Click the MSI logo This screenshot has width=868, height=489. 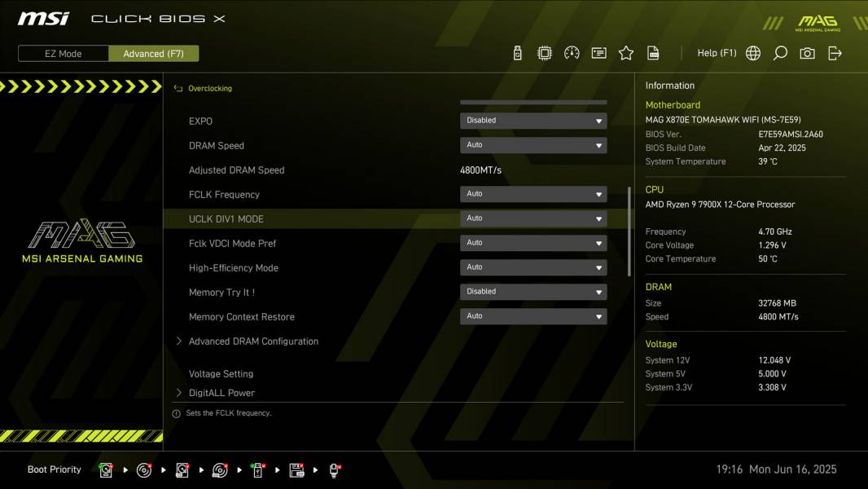tap(43, 19)
